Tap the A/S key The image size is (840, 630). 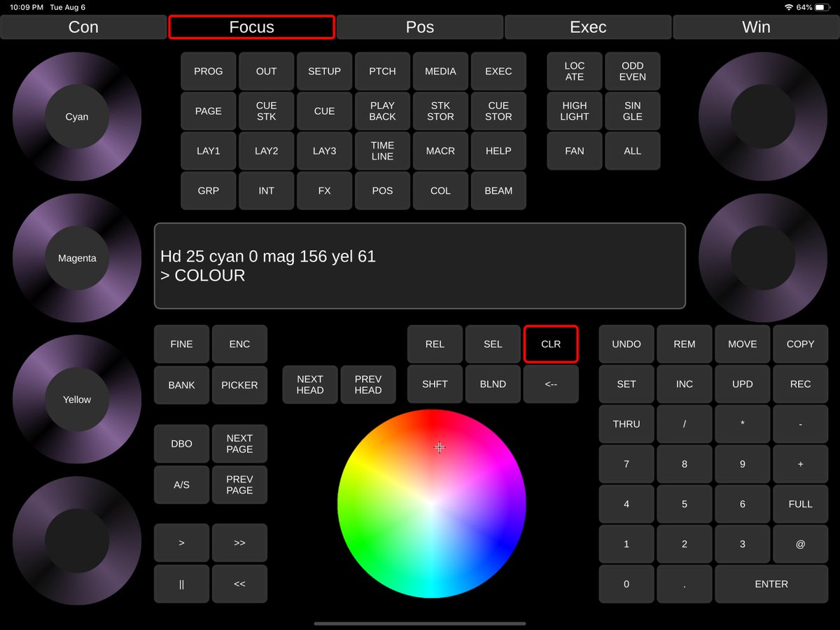tap(182, 485)
